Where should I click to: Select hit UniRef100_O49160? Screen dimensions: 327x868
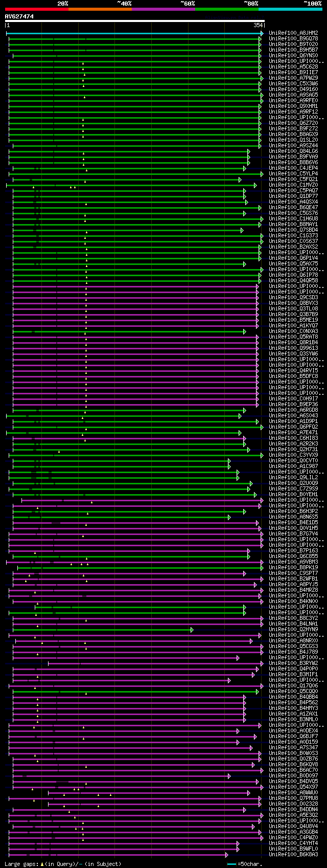coord(293,90)
